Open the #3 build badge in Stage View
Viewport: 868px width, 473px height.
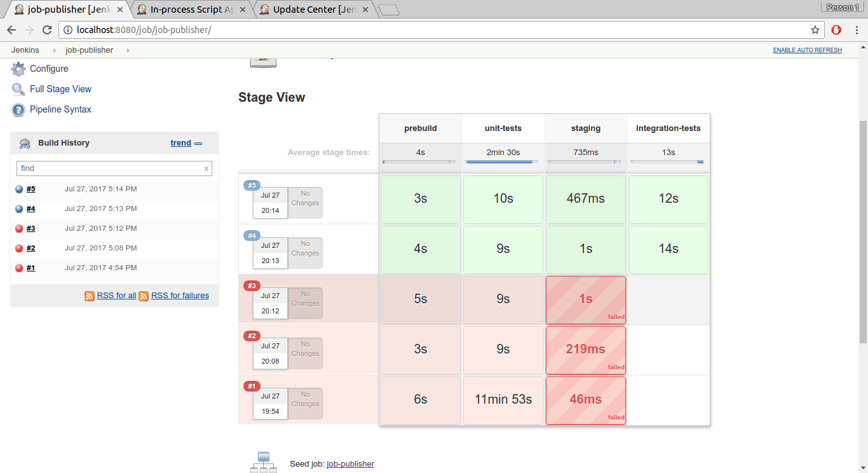click(252, 285)
